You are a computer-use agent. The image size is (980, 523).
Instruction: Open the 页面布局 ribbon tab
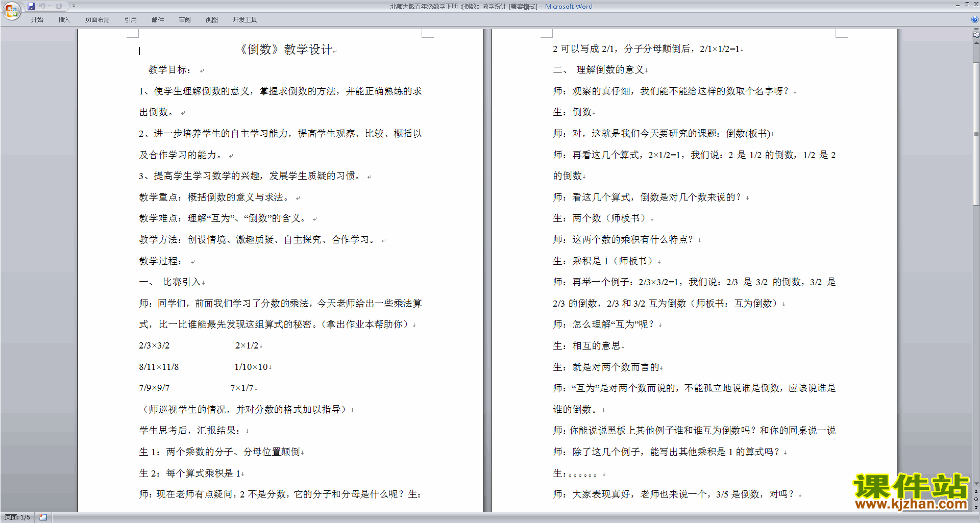(x=97, y=19)
